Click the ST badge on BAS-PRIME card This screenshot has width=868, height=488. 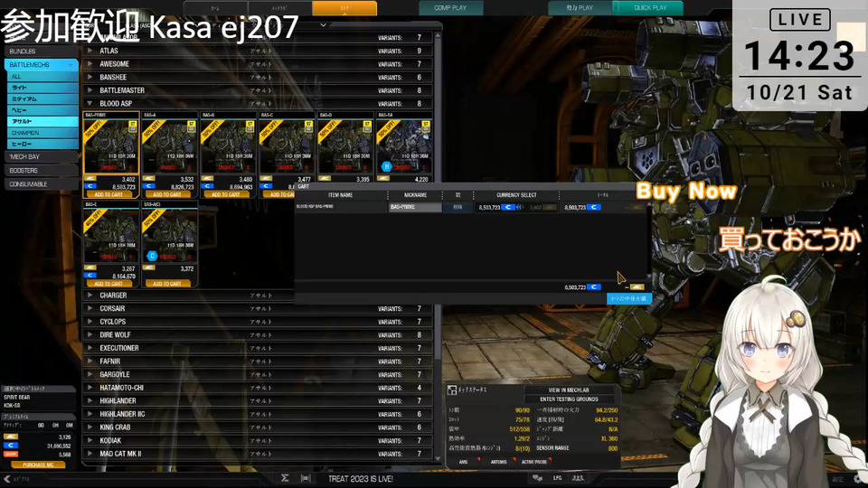pos(132,127)
